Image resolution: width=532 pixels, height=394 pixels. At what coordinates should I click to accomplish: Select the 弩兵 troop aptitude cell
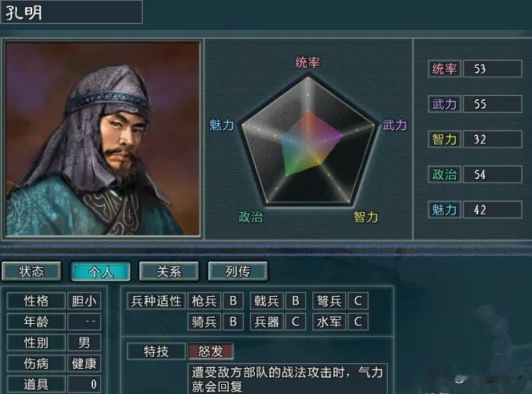coord(329,301)
